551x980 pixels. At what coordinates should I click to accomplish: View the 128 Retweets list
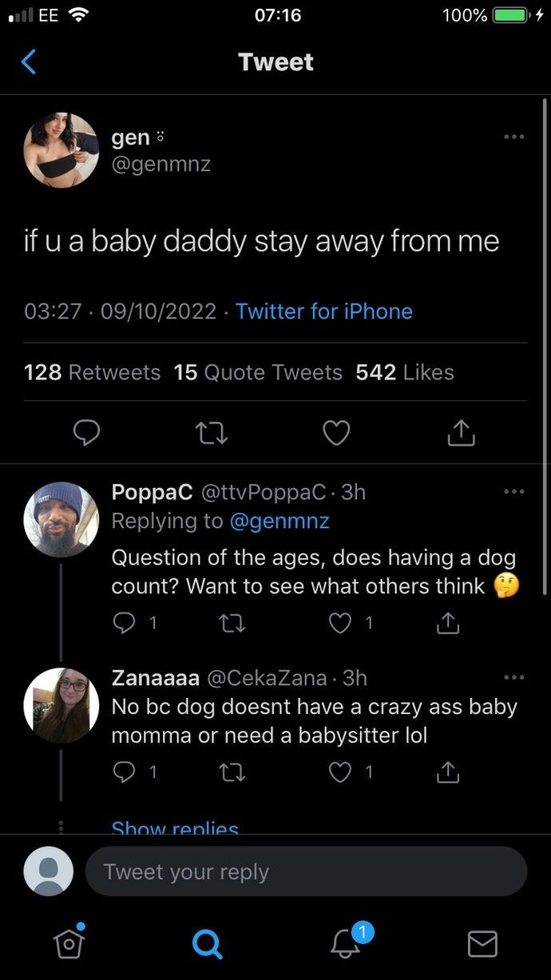pos(92,372)
